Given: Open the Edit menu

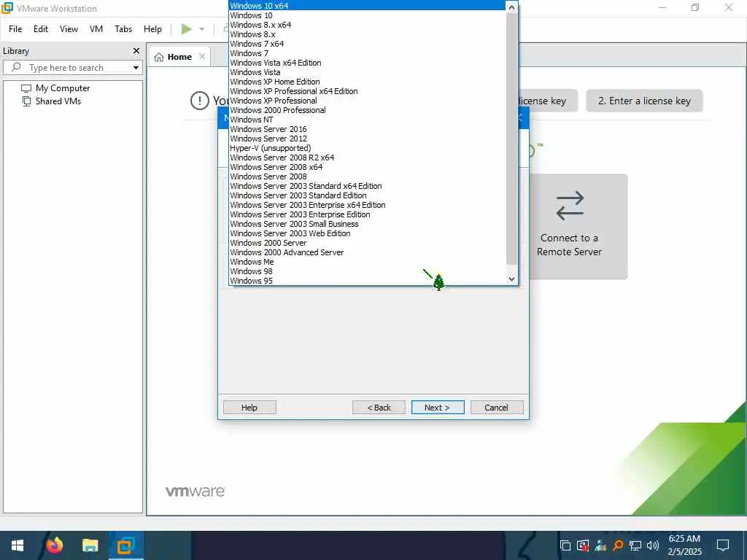Looking at the screenshot, I should coord(41,29).
